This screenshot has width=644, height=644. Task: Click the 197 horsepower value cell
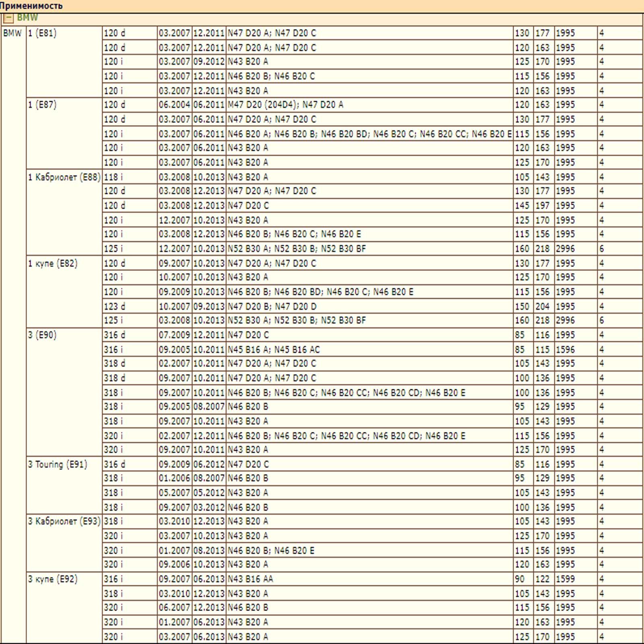[x=542, y=206]
